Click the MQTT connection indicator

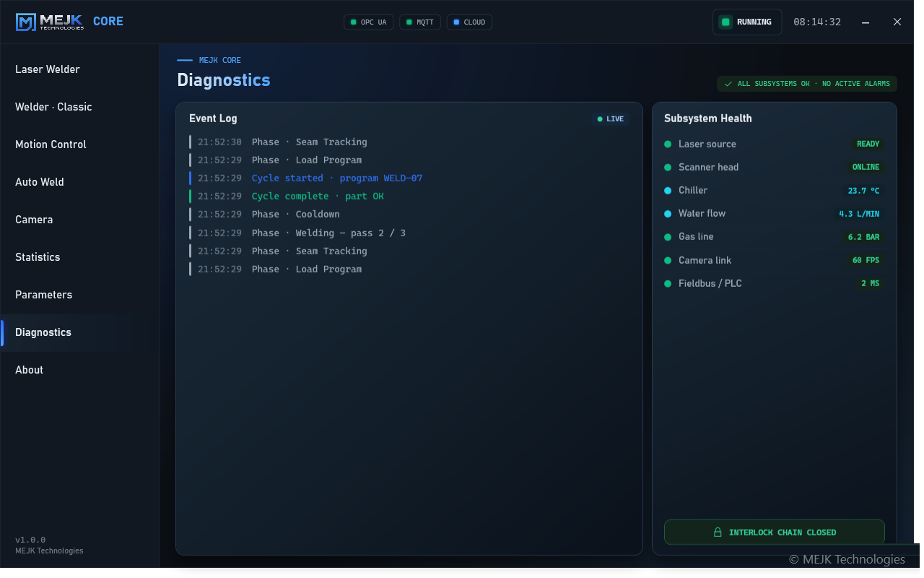[419, 22]
